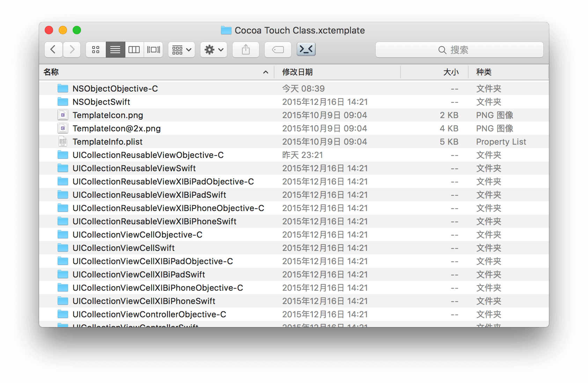Click the Property List kind cell
Screen dimensions: 588x383
click(x=501, y=142)
